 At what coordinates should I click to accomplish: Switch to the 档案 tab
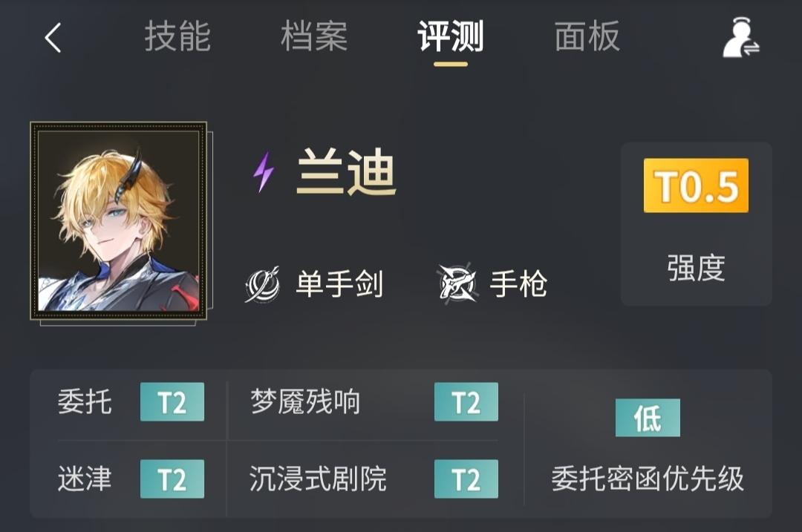tap(314, 37)
